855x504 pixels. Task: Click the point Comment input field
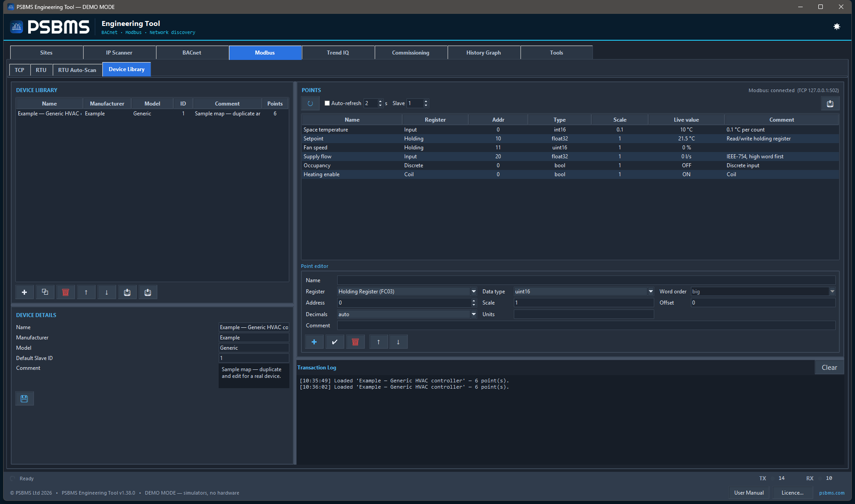coord(586,326)
